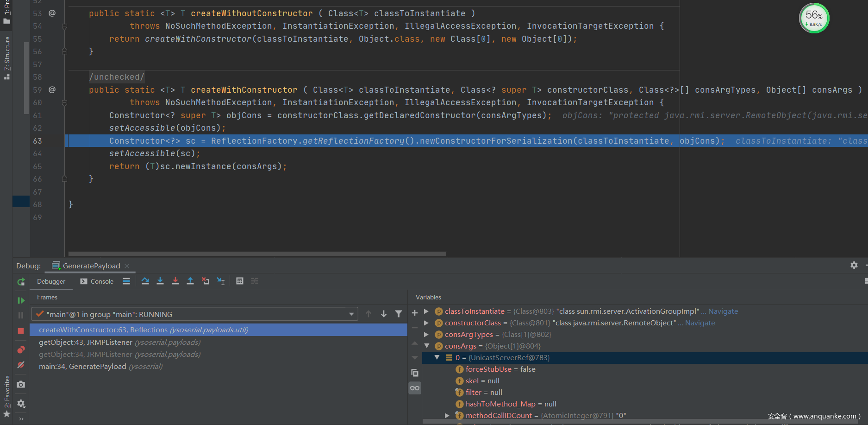Select the Debugger tab
Image resolution: width=868 pixels, height=425 pixels.
[51, 281]
